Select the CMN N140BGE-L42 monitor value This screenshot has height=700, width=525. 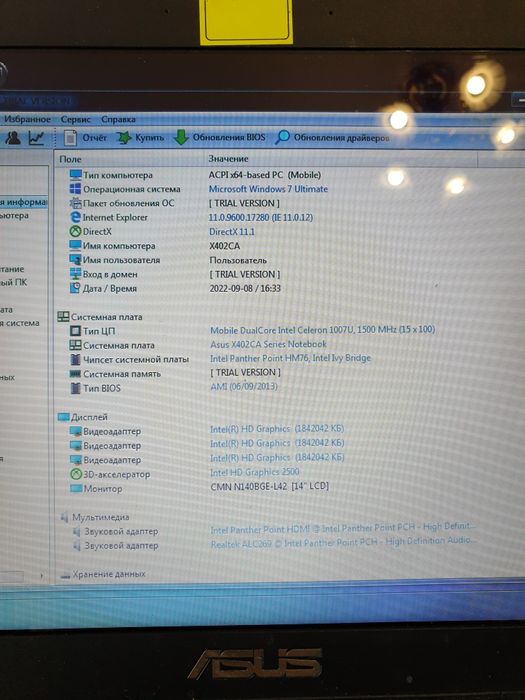269,486
